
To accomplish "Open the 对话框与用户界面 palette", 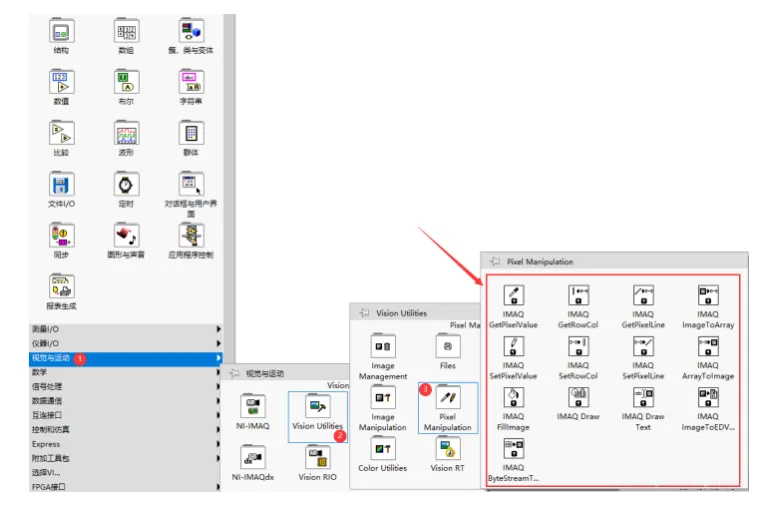I will coord(191,185).
